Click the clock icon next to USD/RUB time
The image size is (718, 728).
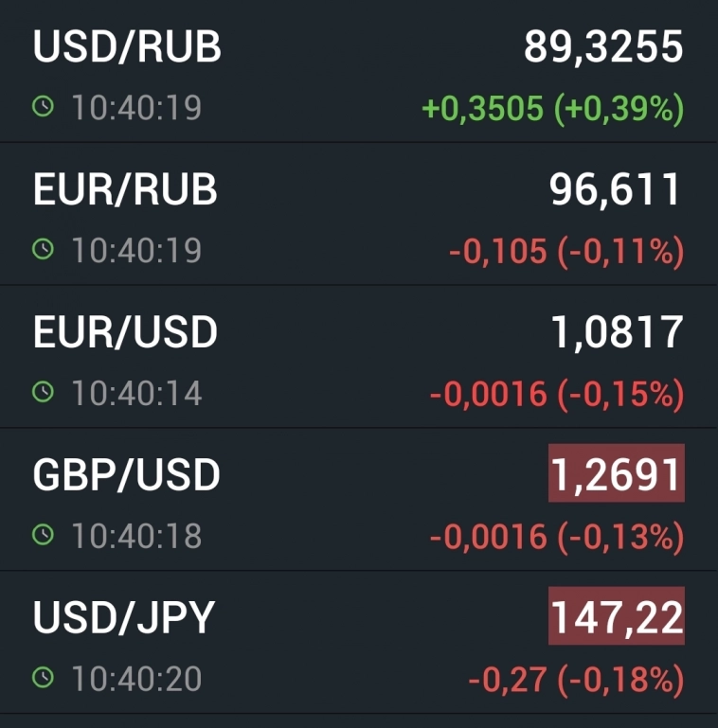click(x=43, y=108)
